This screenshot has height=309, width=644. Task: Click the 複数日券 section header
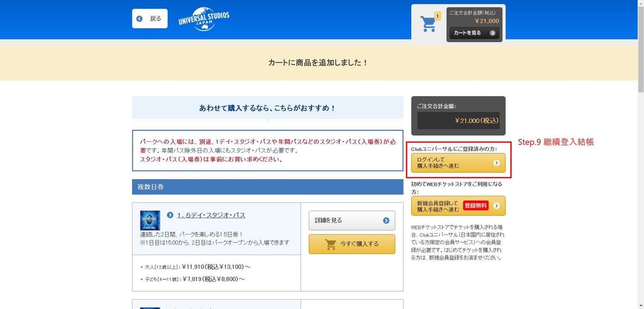click(268, 187)
